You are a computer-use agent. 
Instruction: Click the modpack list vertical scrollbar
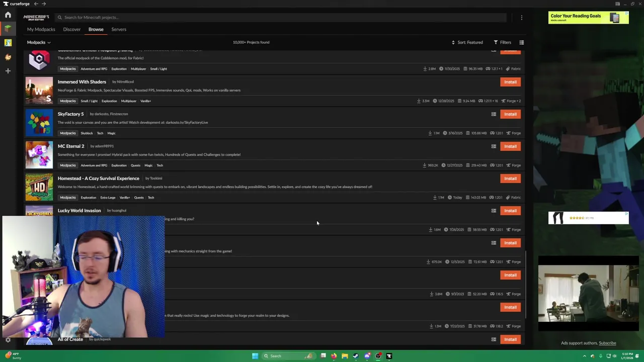pos(526,285)
